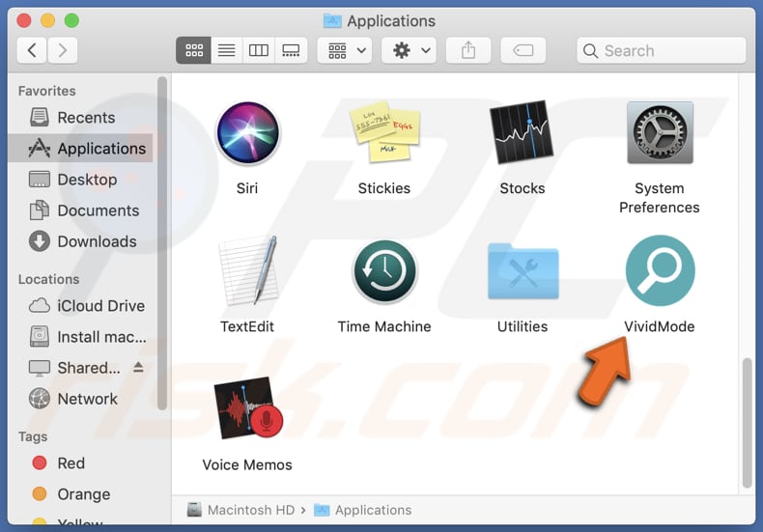Click the Locations section header

click(48, 280)
